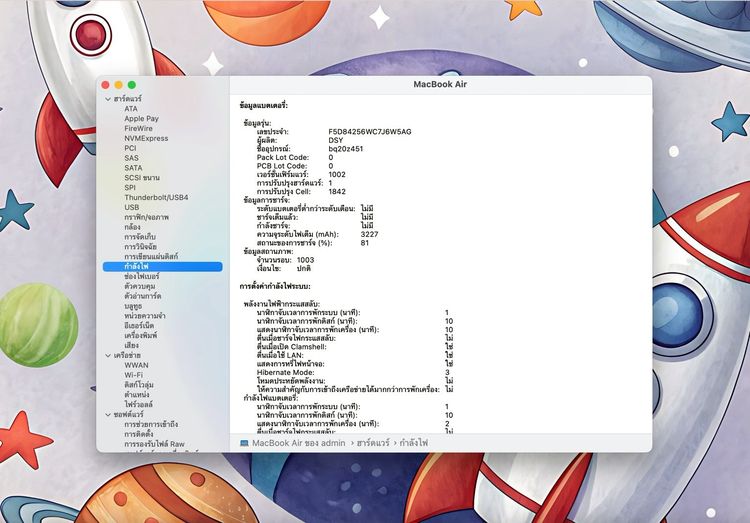
Task: Open การช่วยการเข้าถึง (Accessibility) in sidebar
Action: pos(151,424)
